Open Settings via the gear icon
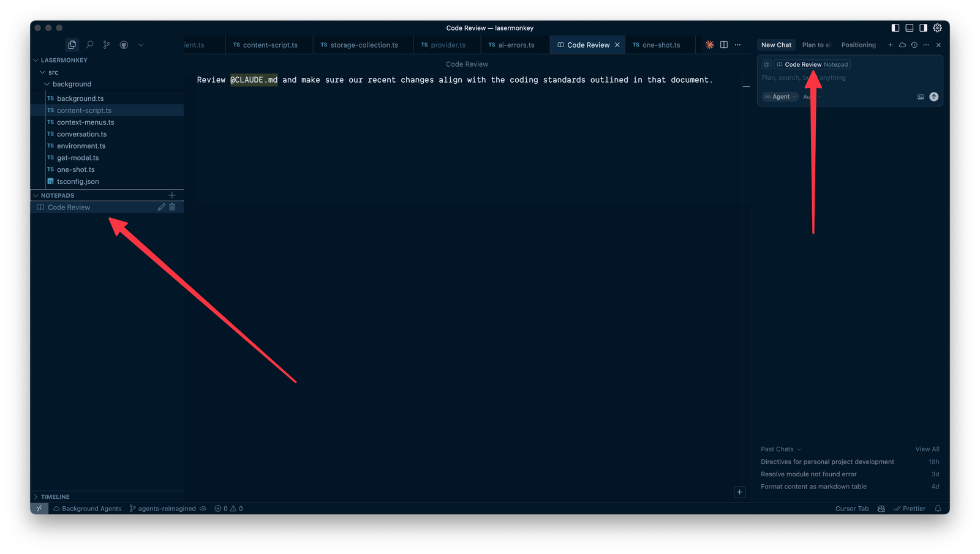Image resolution: width=980 pixels, height=554 pixels. 938,28
